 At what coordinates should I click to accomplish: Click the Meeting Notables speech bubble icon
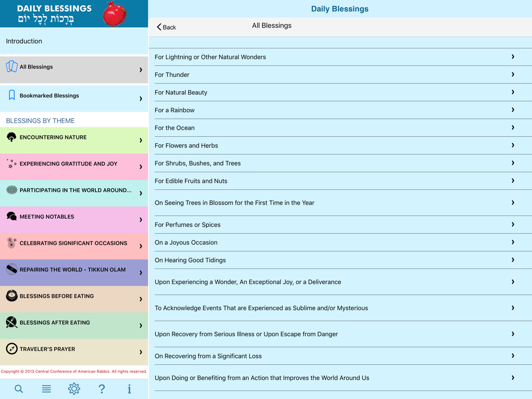pyautogui.click(x=12, y=216)
